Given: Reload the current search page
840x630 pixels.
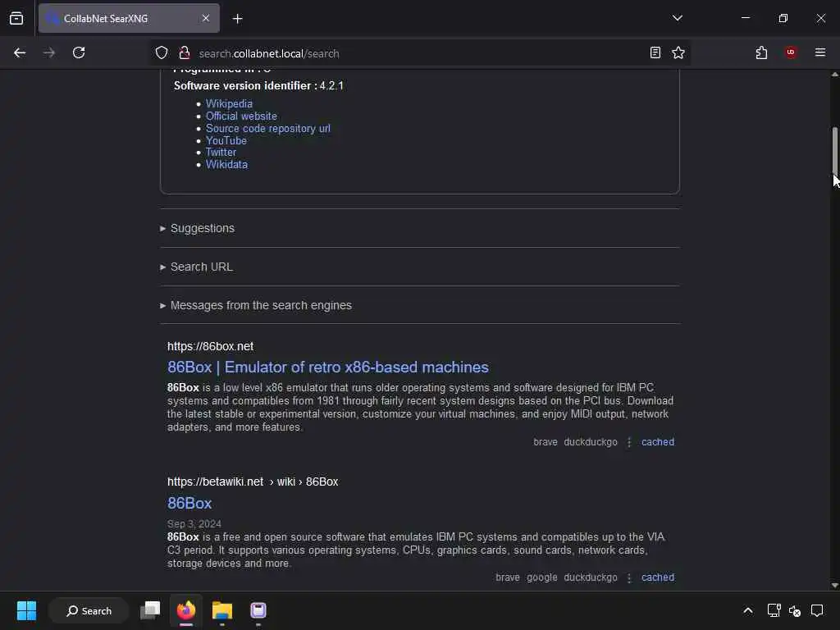Looking at the screenshot, I should (x=79, y=52).
